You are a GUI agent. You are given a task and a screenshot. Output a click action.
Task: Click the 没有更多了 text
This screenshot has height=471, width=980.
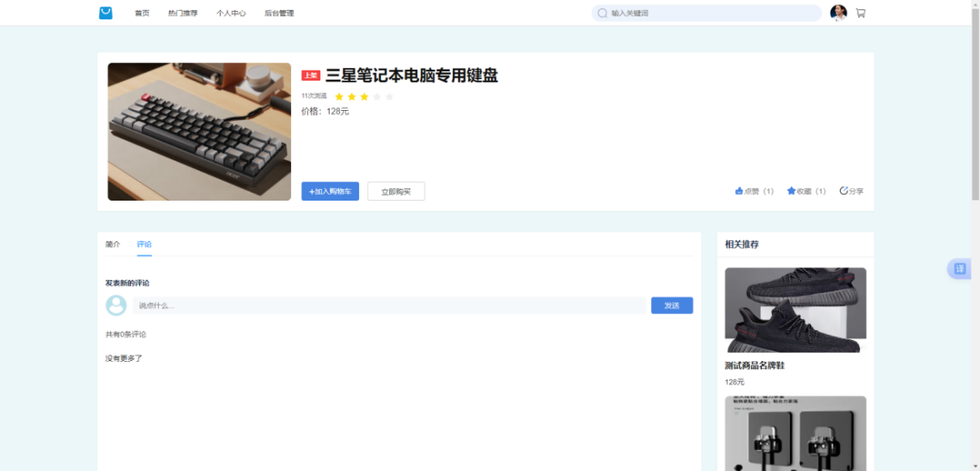coord(123,358)
